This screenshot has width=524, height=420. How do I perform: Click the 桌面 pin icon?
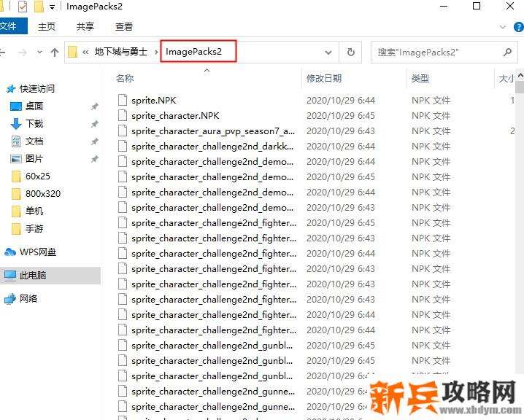[95, 106]
